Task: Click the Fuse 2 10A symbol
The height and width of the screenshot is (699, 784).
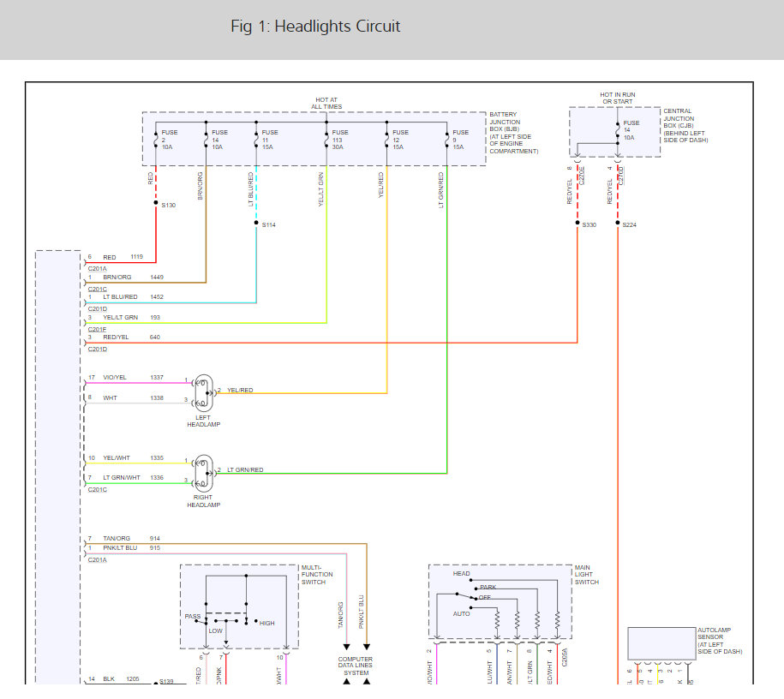Action: 156,140
